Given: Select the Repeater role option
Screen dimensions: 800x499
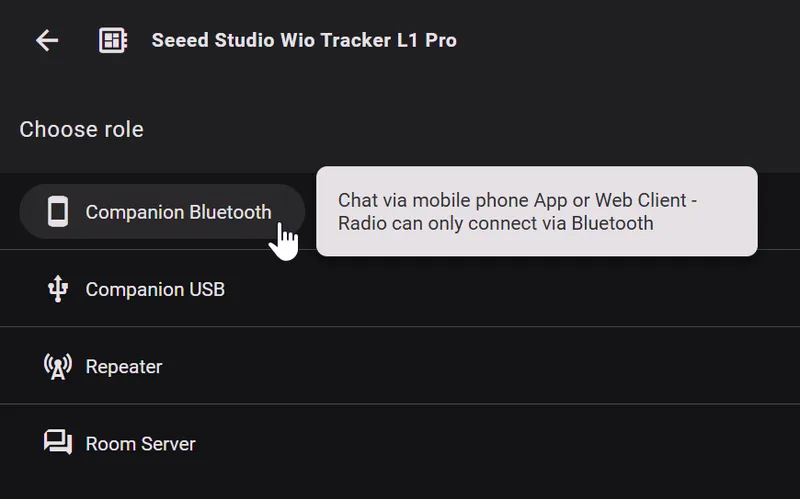Looking at the screenshot, I should tap(124, 366).
